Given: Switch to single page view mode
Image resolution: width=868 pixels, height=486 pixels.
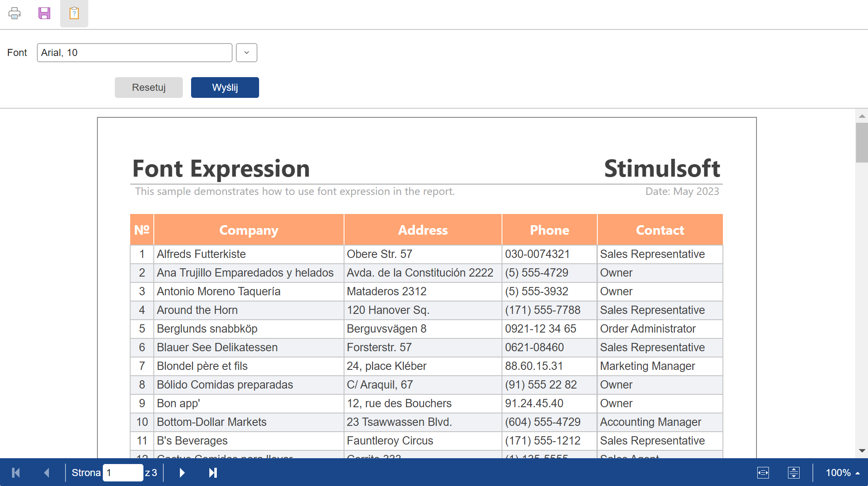Looking at the screenshot, I should [x=763, y=473].
